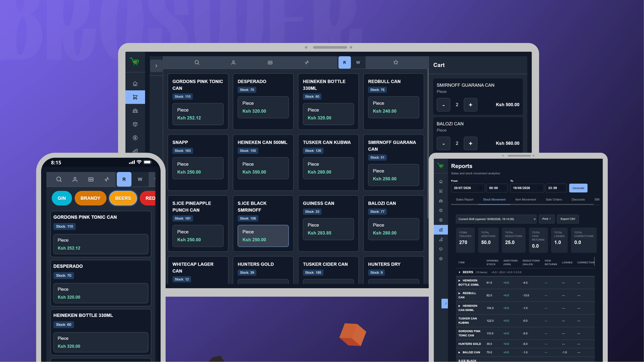
Task: Open the search icon in tablet toolbar
Action: pyautogui.click(x=197, y=63)
